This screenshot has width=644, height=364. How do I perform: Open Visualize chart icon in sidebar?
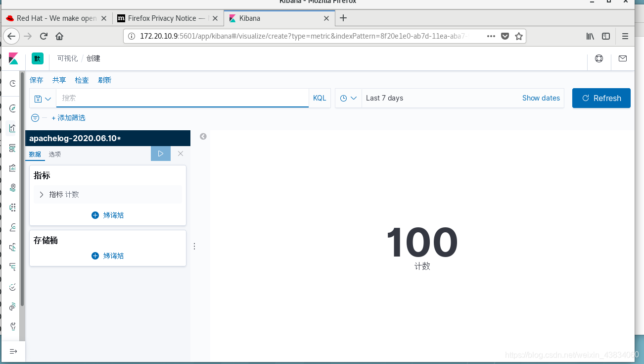click(x=13, y=128)
